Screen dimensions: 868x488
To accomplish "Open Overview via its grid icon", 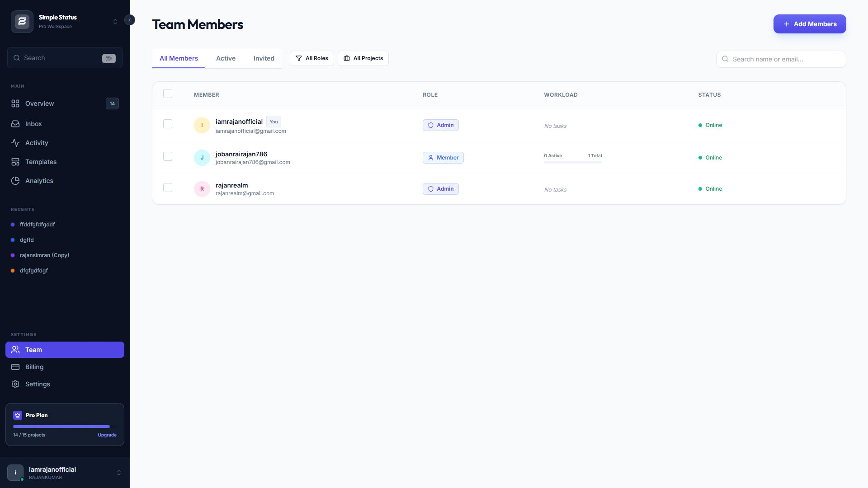I will coord(15,103).
